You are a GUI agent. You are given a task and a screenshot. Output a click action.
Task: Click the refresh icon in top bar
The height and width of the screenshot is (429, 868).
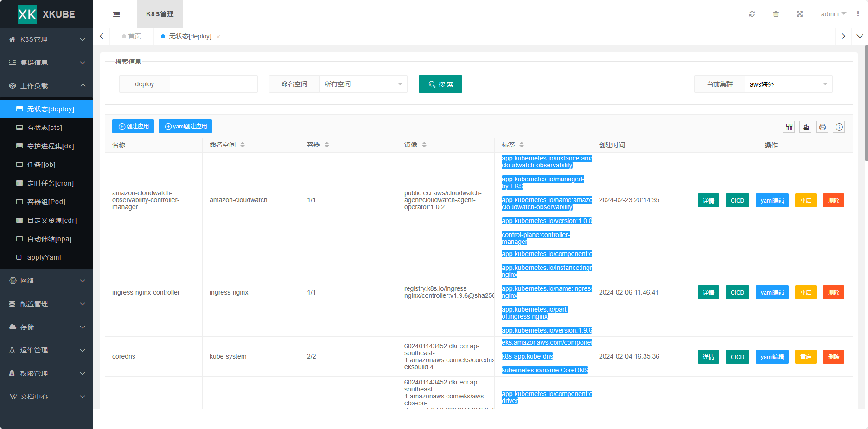point(752,14)
